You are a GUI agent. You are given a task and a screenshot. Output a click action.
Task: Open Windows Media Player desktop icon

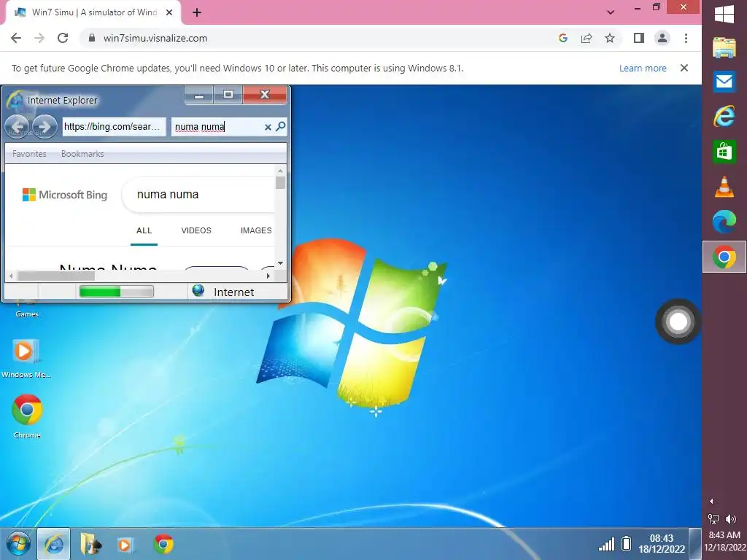point(26,359)
